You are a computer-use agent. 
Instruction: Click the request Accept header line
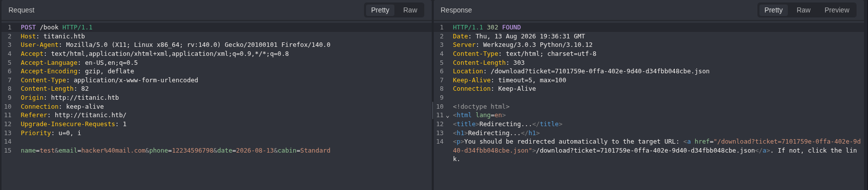pos(155,54)
